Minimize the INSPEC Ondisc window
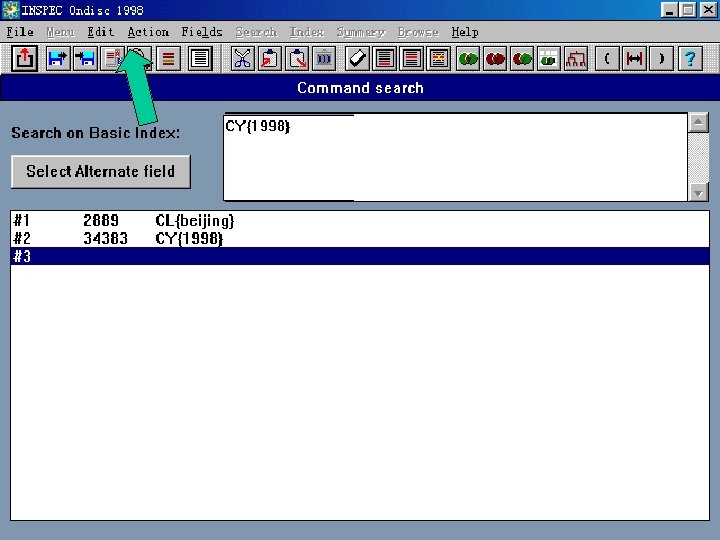 tap(669, 10)
